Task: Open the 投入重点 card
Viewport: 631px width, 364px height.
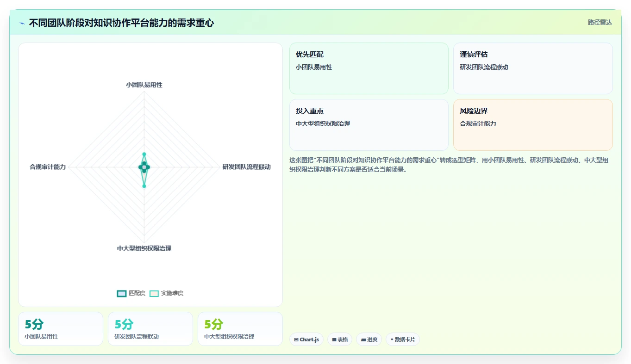Action: [x=369, y=125]
